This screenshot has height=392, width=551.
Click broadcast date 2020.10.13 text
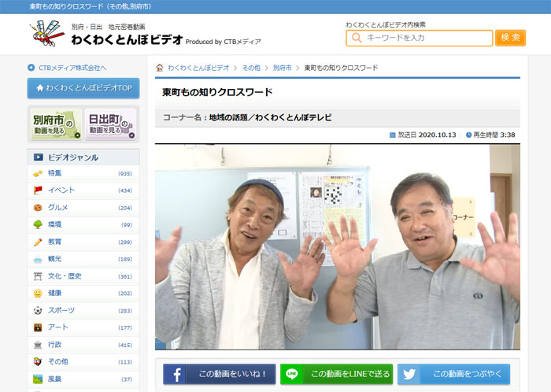[x=437, y=135]
